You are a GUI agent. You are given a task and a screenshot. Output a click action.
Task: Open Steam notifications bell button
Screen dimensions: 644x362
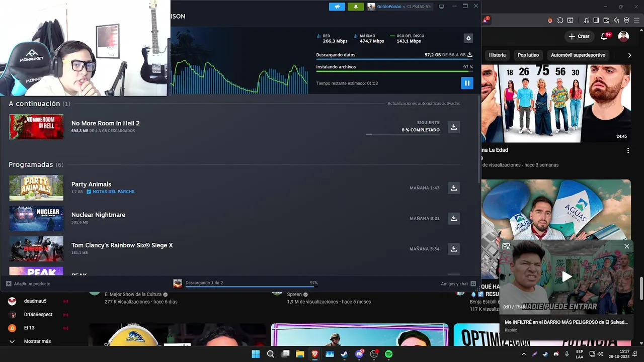(x=356, y=7)
